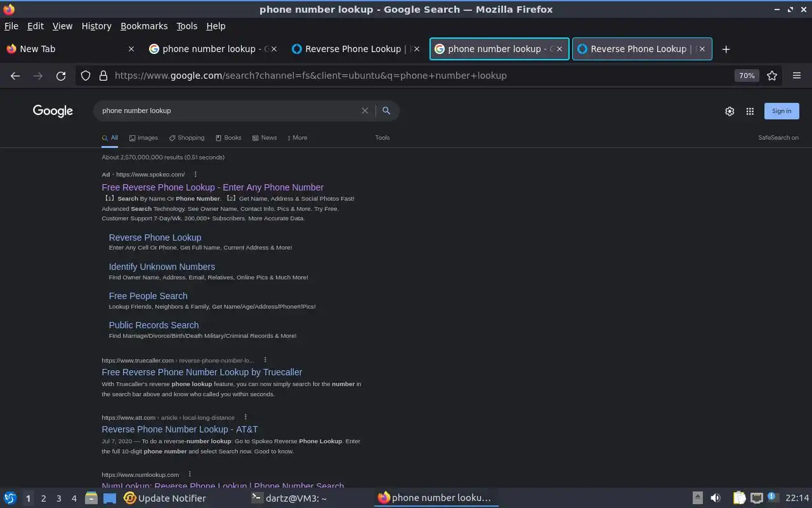The image size is (812, 508).
Task: Go back using the browser back arrow
Action: pyautogui.click(x=15, y=76)
